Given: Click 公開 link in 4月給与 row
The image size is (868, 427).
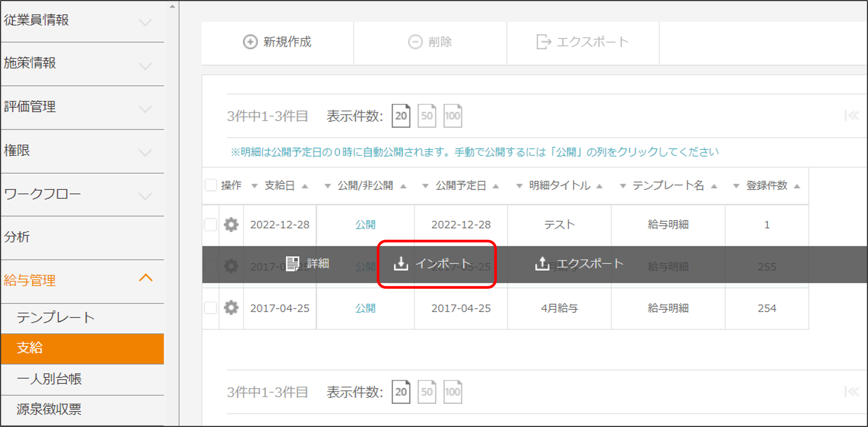Looking at the screenshot, I should [x=365, y=308].
